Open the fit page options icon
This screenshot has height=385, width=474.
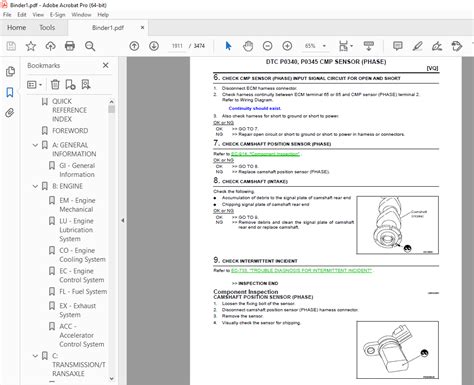345,46
